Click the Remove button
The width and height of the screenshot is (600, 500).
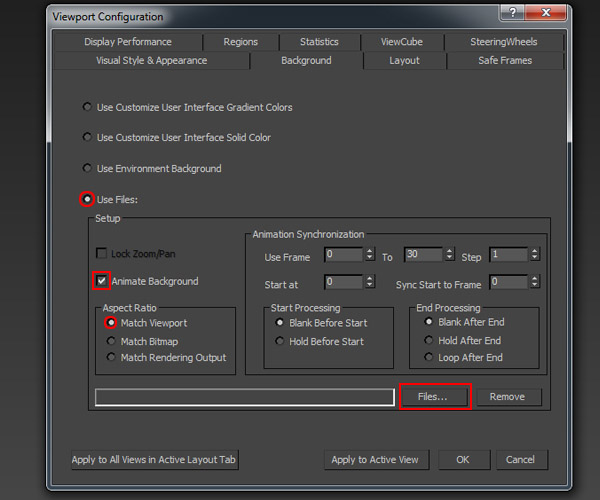[509, 397]
